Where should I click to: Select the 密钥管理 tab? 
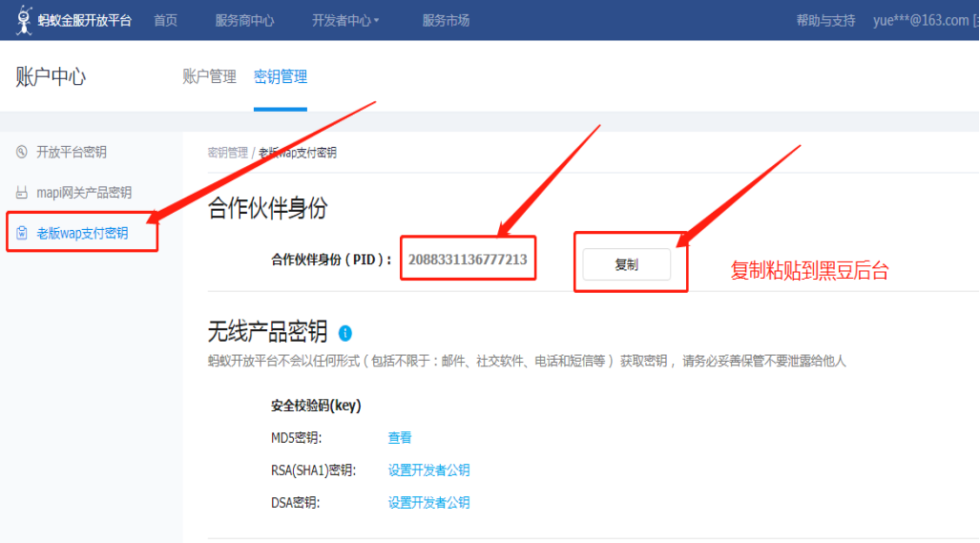click(280, 77)
